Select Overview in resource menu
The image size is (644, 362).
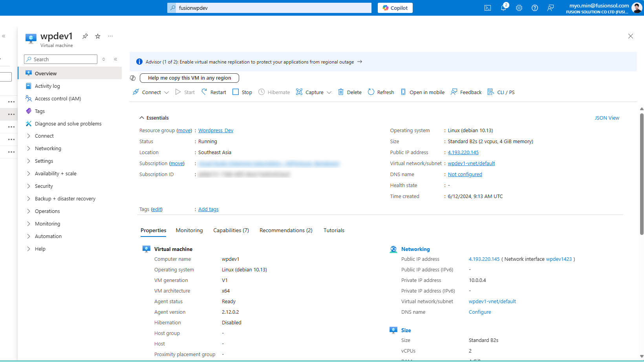click(70, 73)
